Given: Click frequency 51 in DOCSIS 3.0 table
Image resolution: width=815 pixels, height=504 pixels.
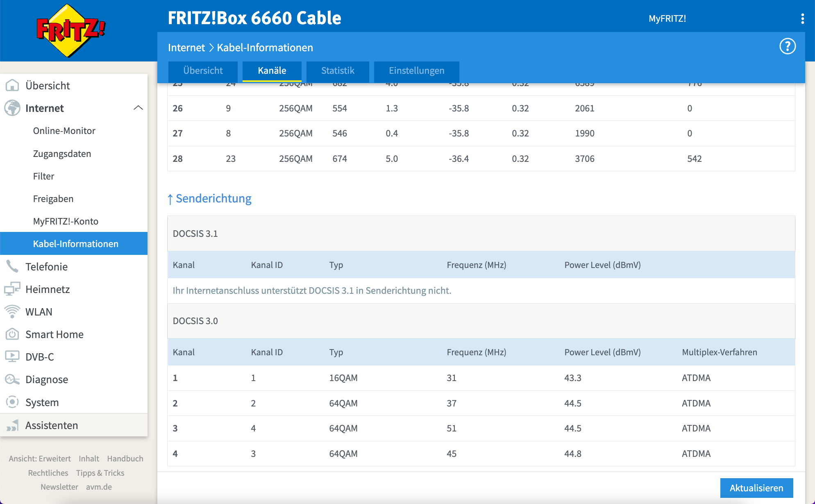Looking at the screenshot, I should (452, 428).
